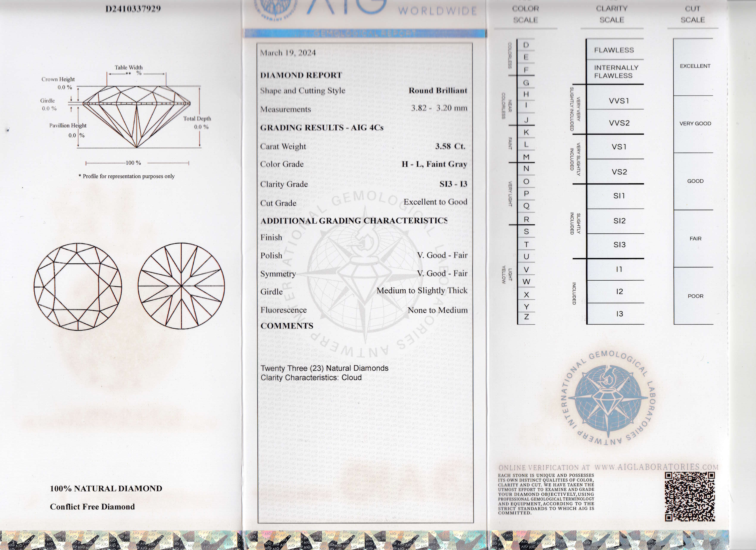Select the "H - L, Faint Gray" value
Screen dimensions: 756x550
click(x=434, y=164)
